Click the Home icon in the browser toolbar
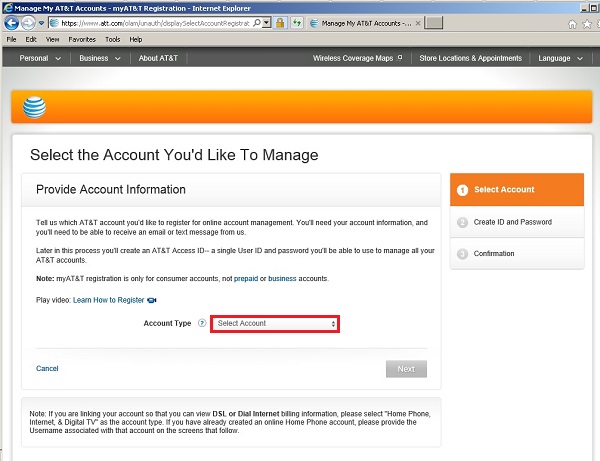This screenshot has width=600, height=461. [x=572, y=24]
